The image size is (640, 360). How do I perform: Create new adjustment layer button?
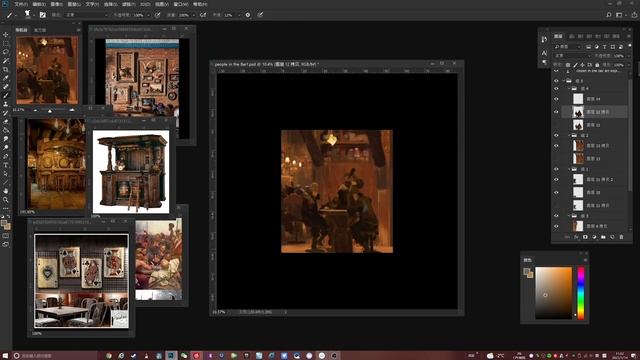point(594,237)
